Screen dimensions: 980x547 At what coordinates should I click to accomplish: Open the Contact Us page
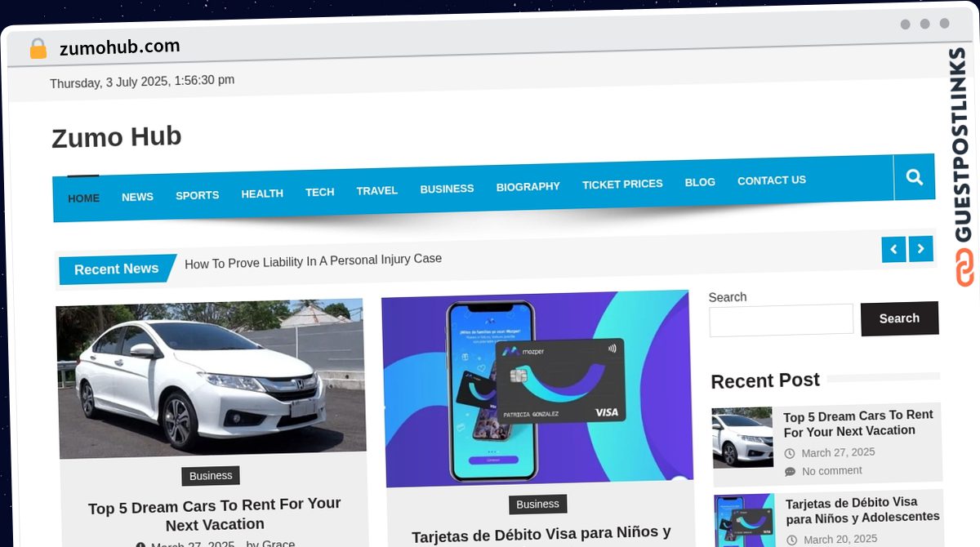point(772,180)
